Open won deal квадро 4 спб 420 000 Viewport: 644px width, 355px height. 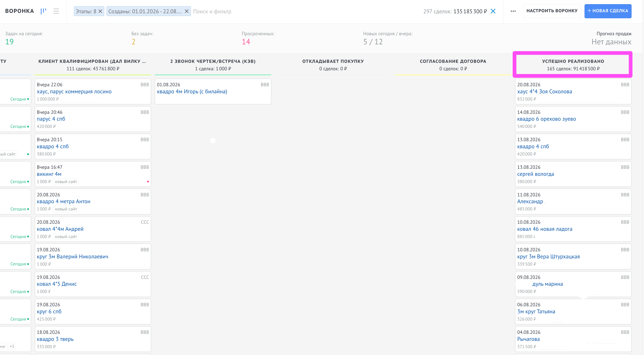click(533, 147)
